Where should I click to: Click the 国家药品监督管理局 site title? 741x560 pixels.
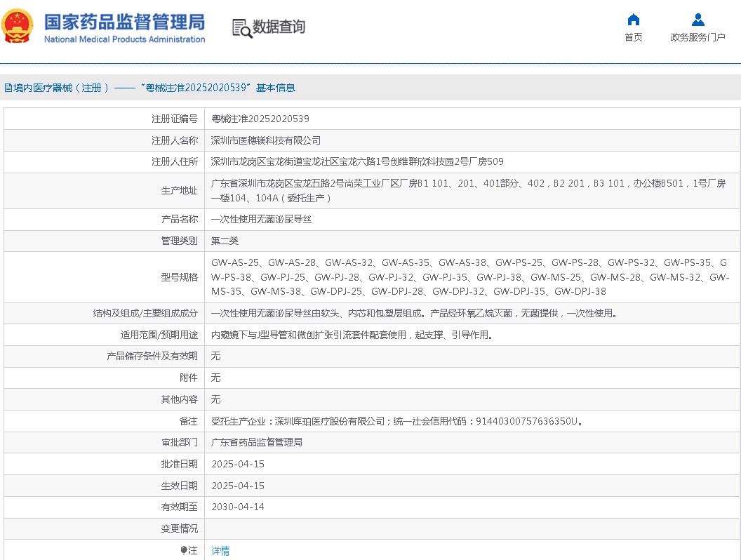click(x=124, y=22)
